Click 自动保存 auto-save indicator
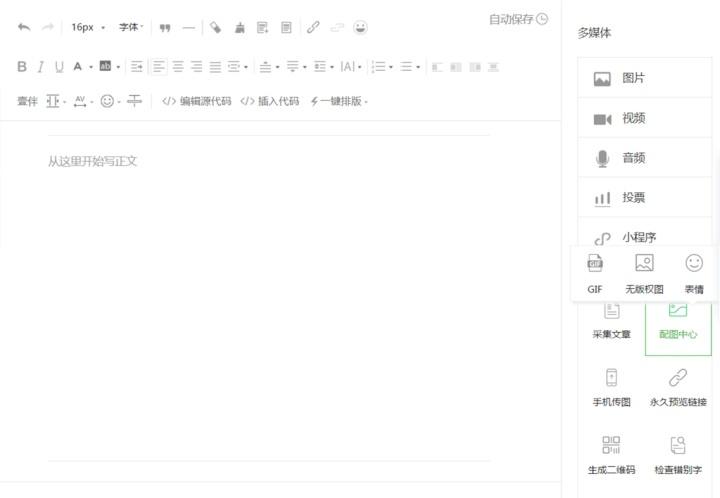Screen dimensions: 720x498 click(518, 19)
